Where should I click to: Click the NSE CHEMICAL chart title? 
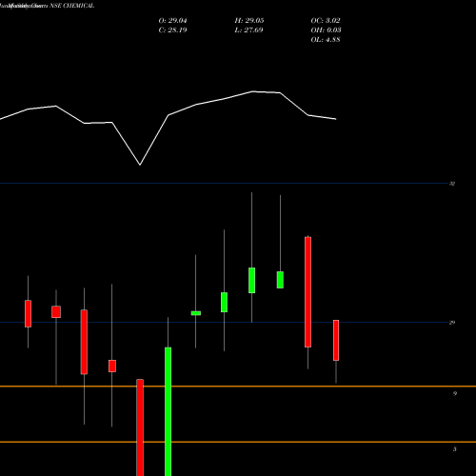(x=47, y=6)
